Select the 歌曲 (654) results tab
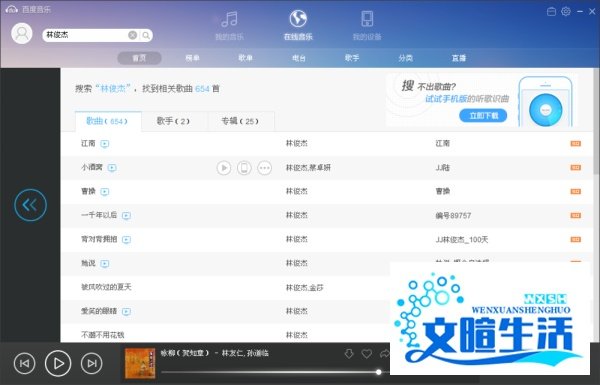Viewport: 600px width, 385px height. pyautogui.click(x=108, y=121)
